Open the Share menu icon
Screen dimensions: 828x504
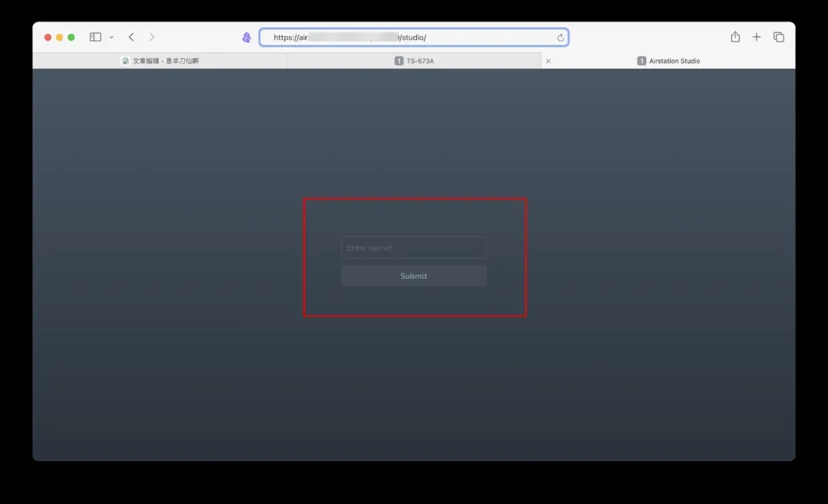pyautogui.click(x=735, y=37)
